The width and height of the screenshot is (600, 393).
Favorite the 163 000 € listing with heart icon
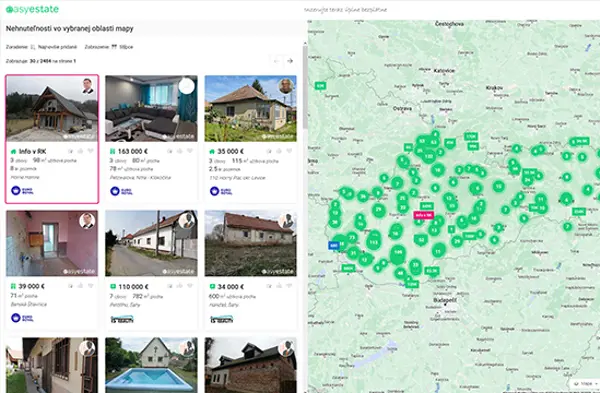tap(190, 151)
